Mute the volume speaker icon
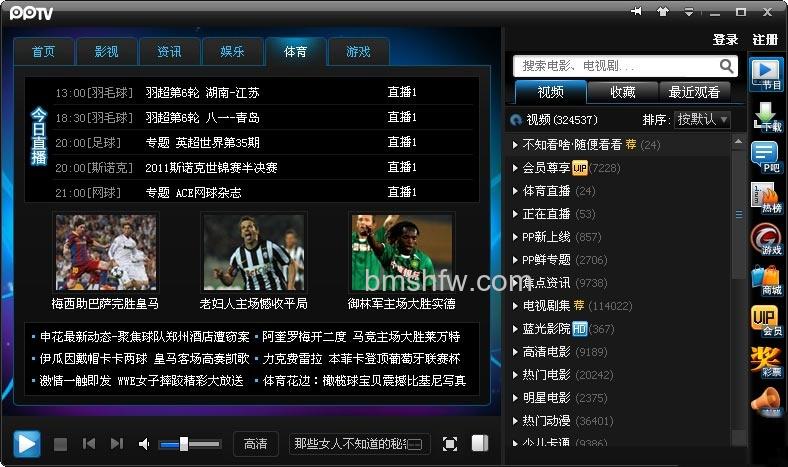 [x=144, y=444]
